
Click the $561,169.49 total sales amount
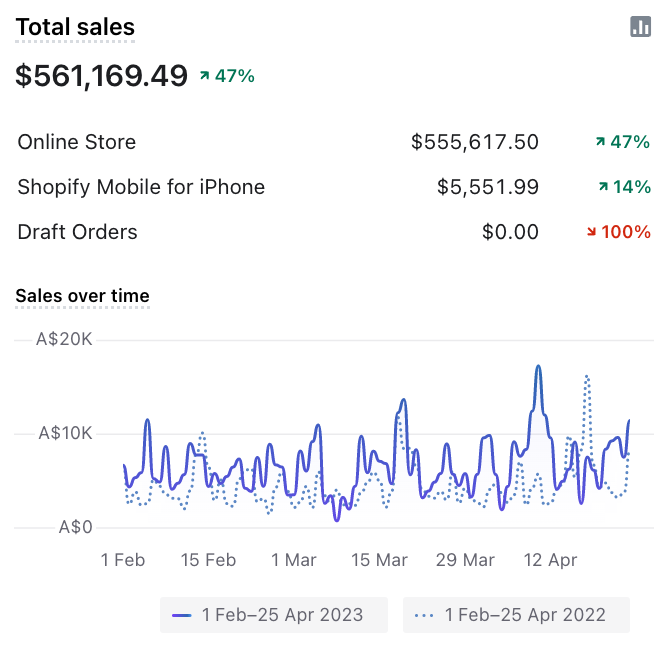tap(101, 75)
